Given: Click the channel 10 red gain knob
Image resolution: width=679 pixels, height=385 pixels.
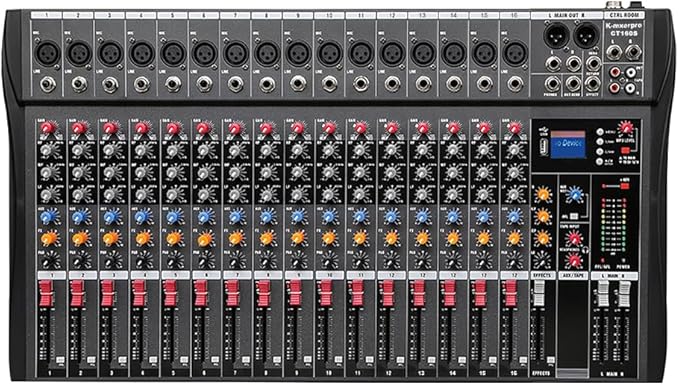Looking at the screenshot, I should (329, 128).
